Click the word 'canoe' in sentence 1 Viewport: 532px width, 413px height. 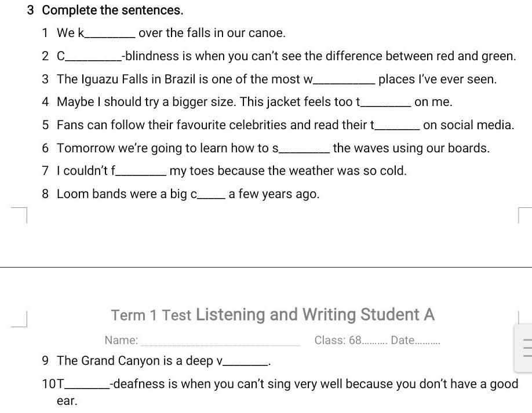(x=265, y=33)
